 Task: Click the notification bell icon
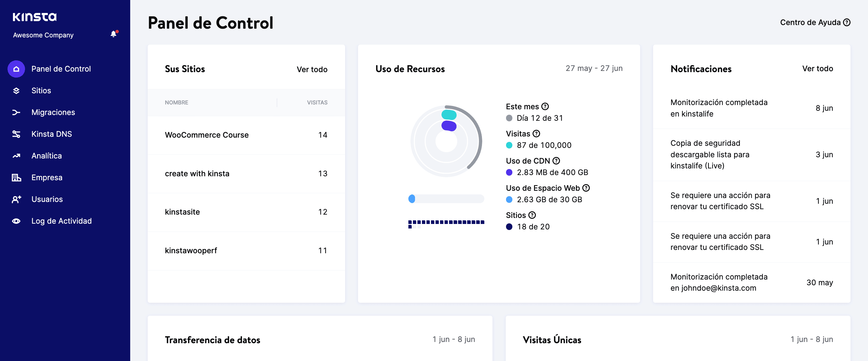coord(114,34)
